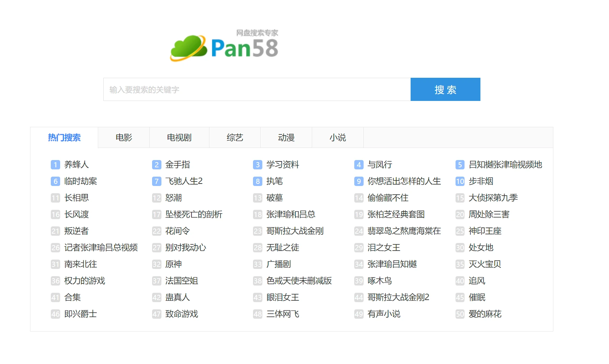609x364 pixels.
Task: Select 权力的游戏 hot keyword
Action: 85,281
